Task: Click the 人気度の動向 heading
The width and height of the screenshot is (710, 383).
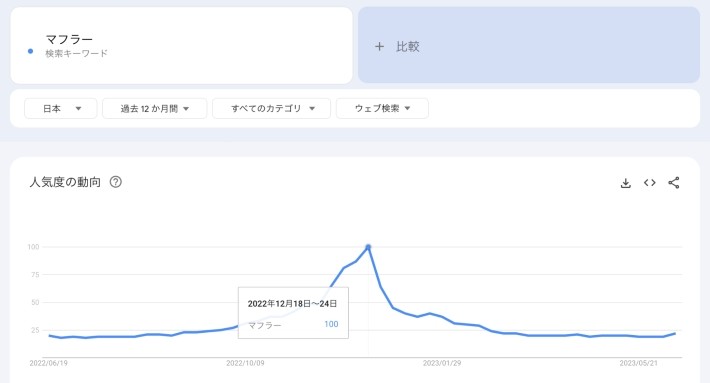Action: point(65,182)
